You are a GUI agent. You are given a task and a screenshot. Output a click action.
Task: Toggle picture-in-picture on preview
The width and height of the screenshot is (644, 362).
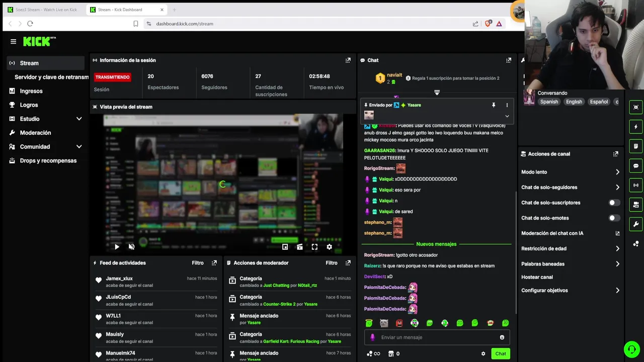click(x=285, y=247)
